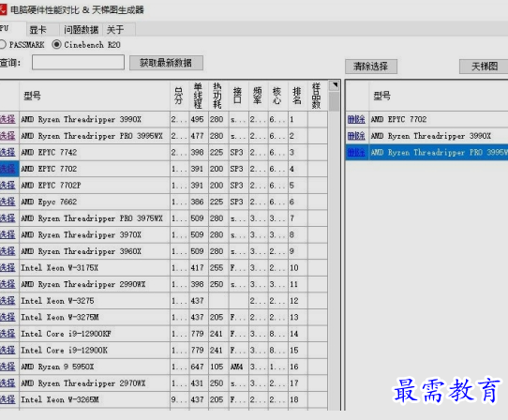Click 选择 link for Threadripper PRO 3975WX
Viewport: 508px width, 420px height.
(x=7, y=218)
